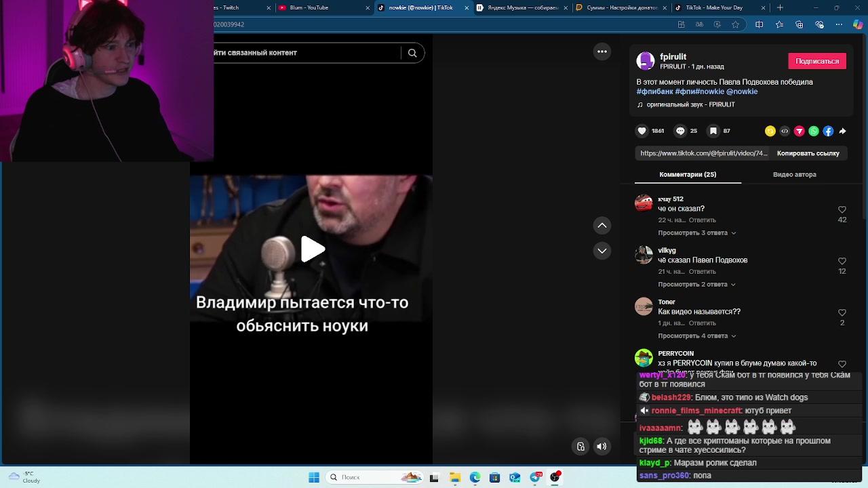Expand 'Просмотреть 3 ответа' replies

click(693, 232)
